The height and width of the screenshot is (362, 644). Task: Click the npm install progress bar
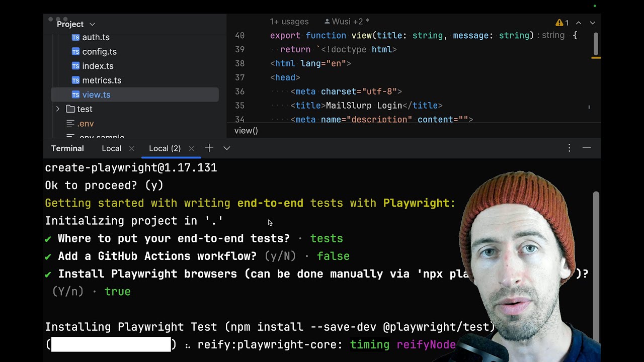pyautogui.click(x=111, y=344)
